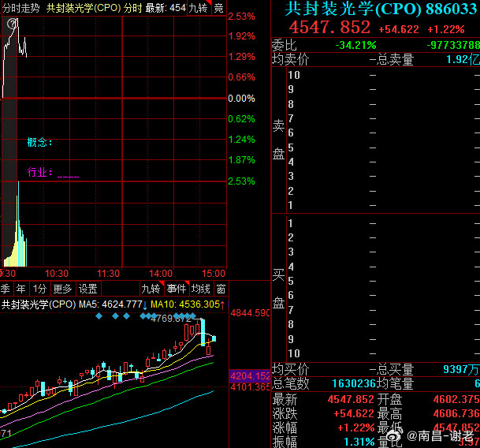Image resolution: width=480 pixels, height=448 pixels.
Task: Click the 均笔量 label
Action: pos(395,383)
